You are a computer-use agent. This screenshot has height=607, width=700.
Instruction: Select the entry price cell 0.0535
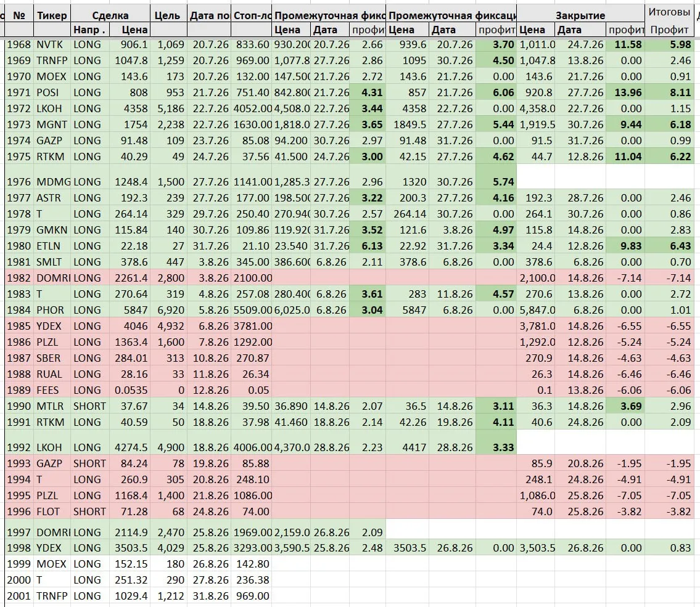(x=130, y=391)
